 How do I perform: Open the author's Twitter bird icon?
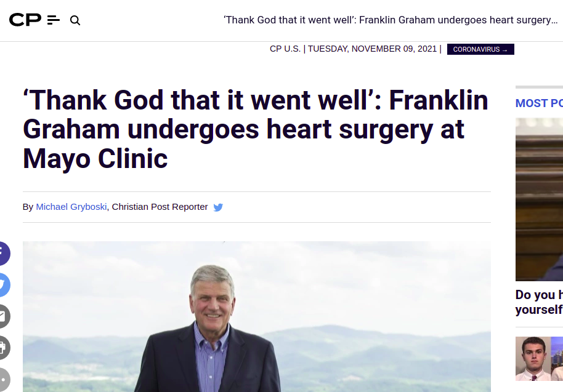click(218, 207)
